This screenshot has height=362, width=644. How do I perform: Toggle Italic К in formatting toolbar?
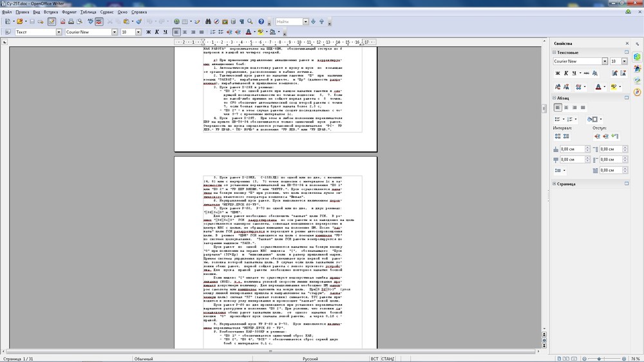point(156,32)
